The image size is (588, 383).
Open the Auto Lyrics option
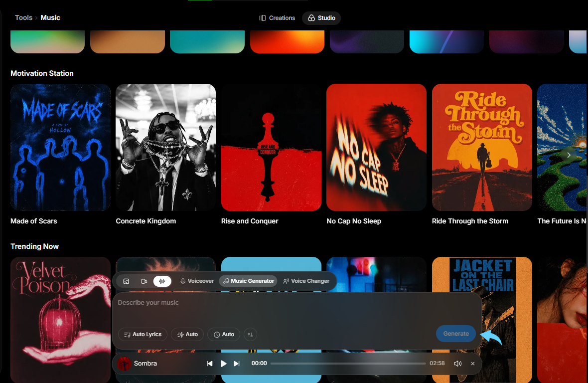(x=143, y=334)
